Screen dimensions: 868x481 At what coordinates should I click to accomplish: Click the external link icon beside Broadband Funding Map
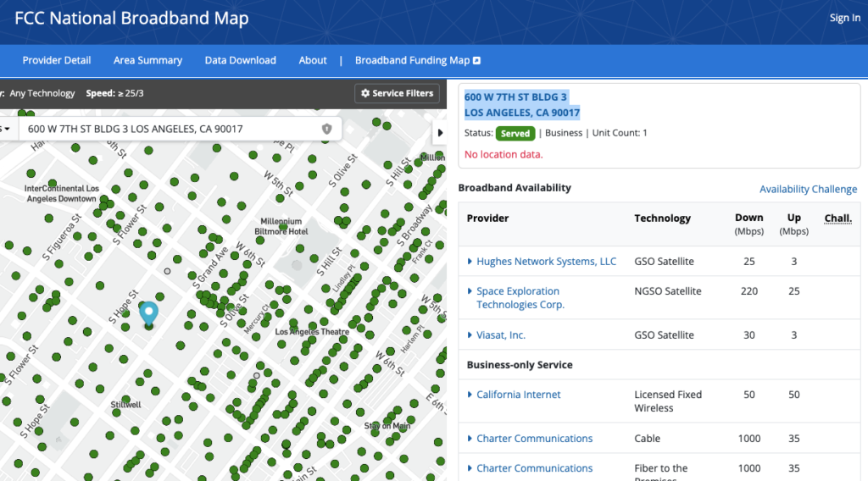click(477, 61)
